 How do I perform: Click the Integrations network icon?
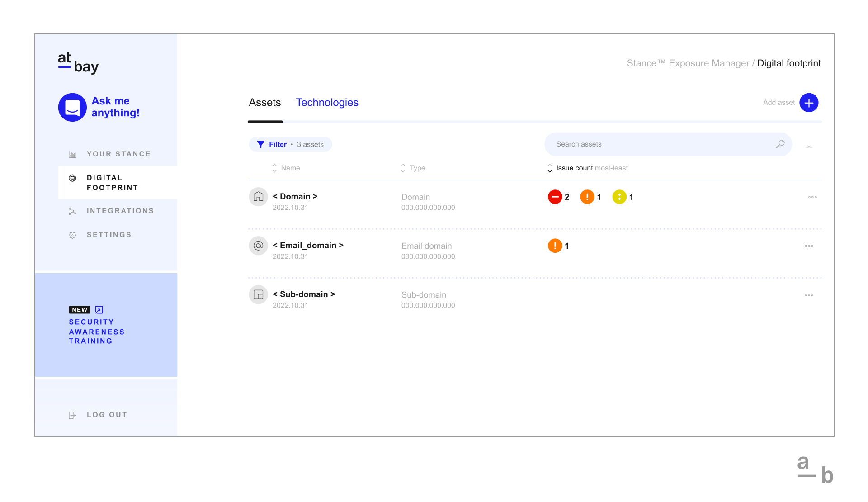(73, 210)
